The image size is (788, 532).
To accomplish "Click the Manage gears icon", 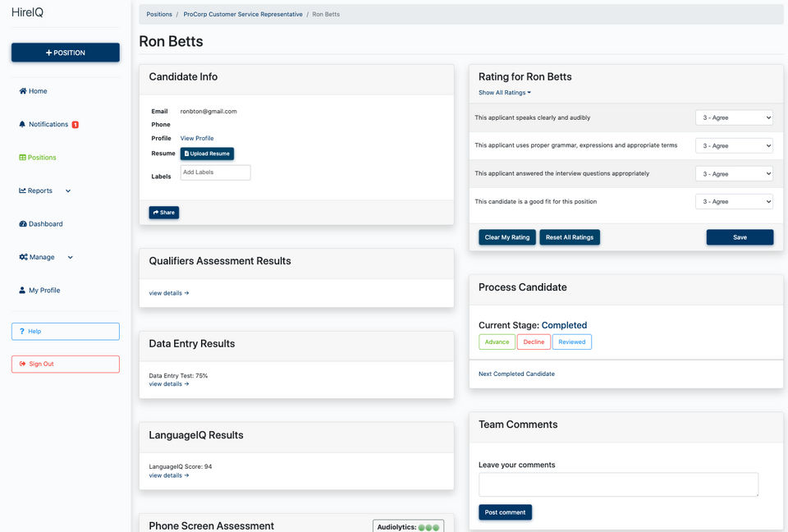I will (x=23, y=258).
